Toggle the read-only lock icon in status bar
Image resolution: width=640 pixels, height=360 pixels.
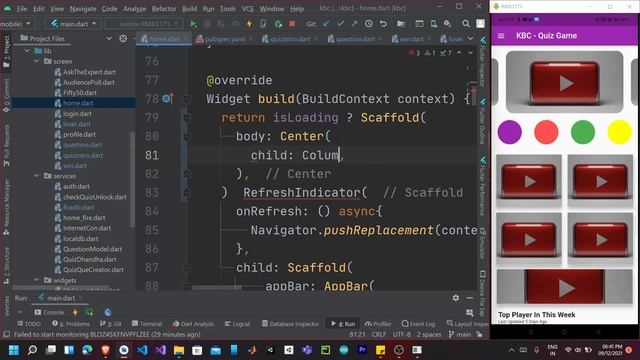click(479, 334)
